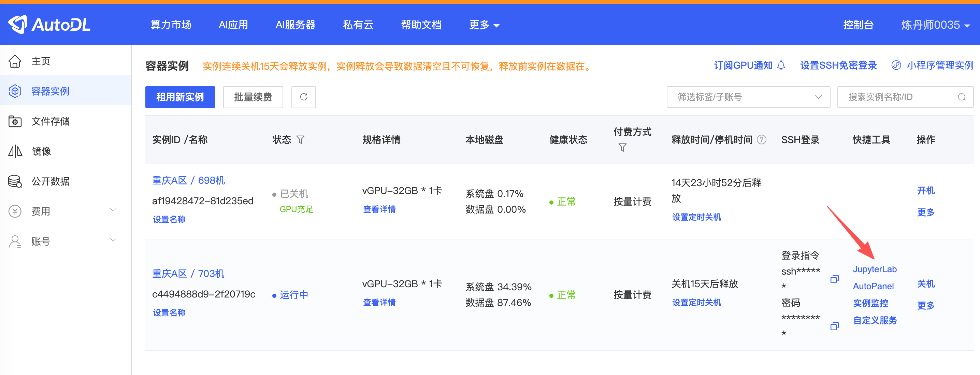Image resolution: width=980 pixels, height=375 pixels.
Task: Open AutoPanel quick tool
Action: point(873,286)
